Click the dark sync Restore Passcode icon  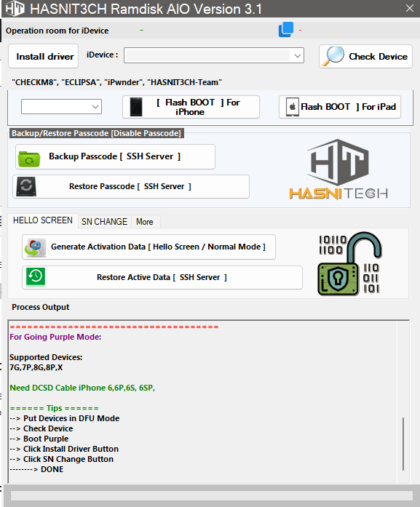(26, 186)
